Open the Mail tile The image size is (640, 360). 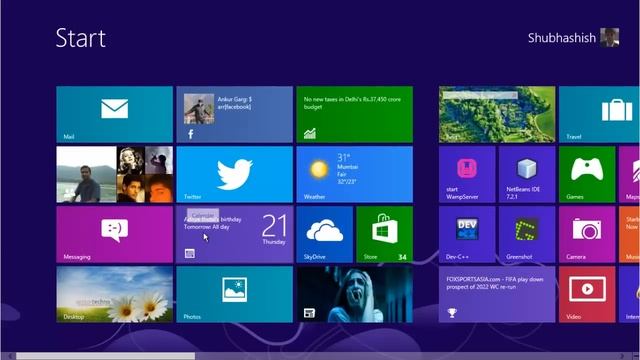tap(114, 114)
